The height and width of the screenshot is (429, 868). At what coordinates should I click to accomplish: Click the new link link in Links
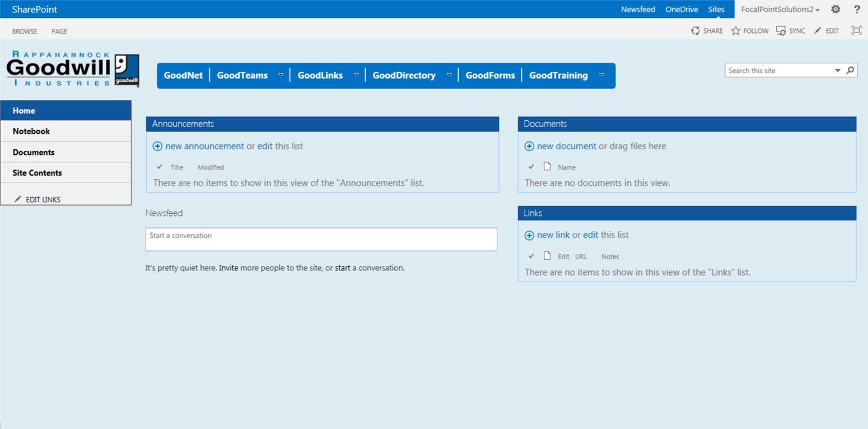(553, 235)
